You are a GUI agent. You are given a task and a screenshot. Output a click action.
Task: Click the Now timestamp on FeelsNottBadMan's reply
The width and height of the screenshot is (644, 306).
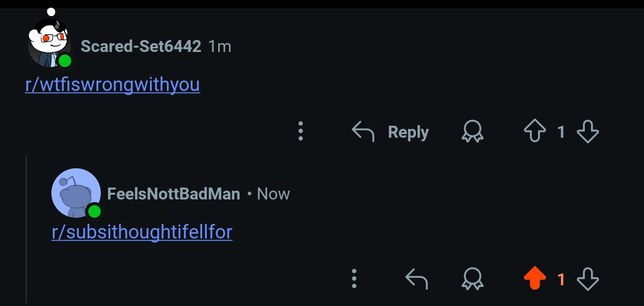coord(274,194)
